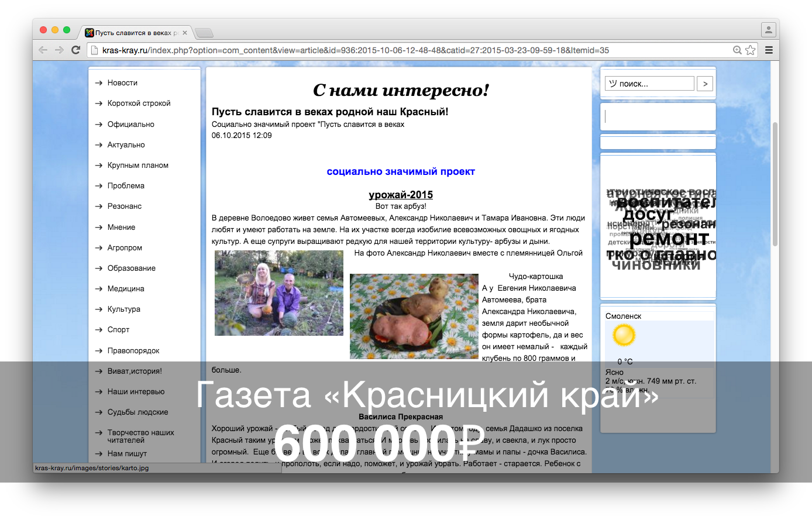Viewport: 812px width, 520px height.
Task: Click the ремонт tag in the tag cloud
Action: (x=670, y=239)
